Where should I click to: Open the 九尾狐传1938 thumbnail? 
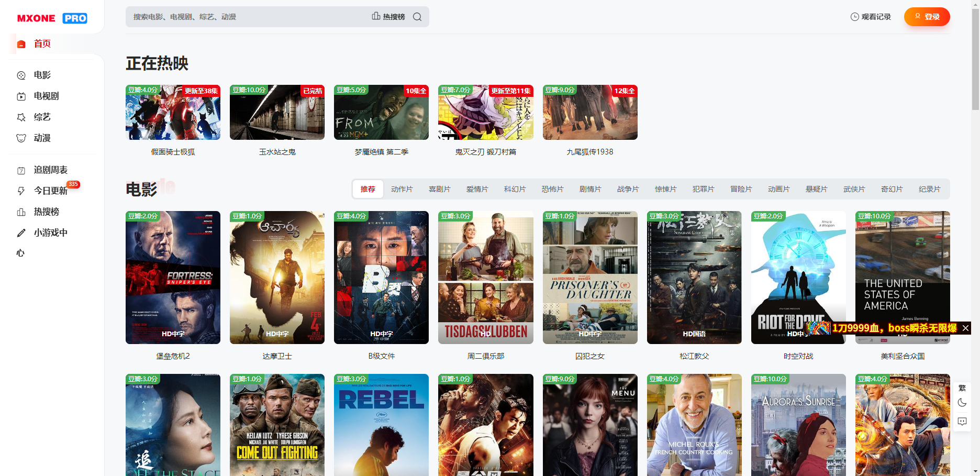point(590,113)
